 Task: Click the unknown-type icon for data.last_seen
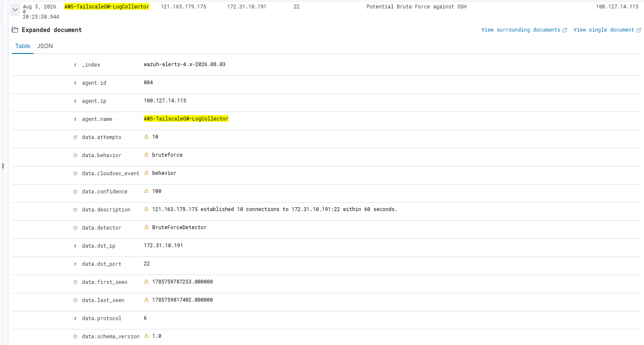(x=75, y=300)
